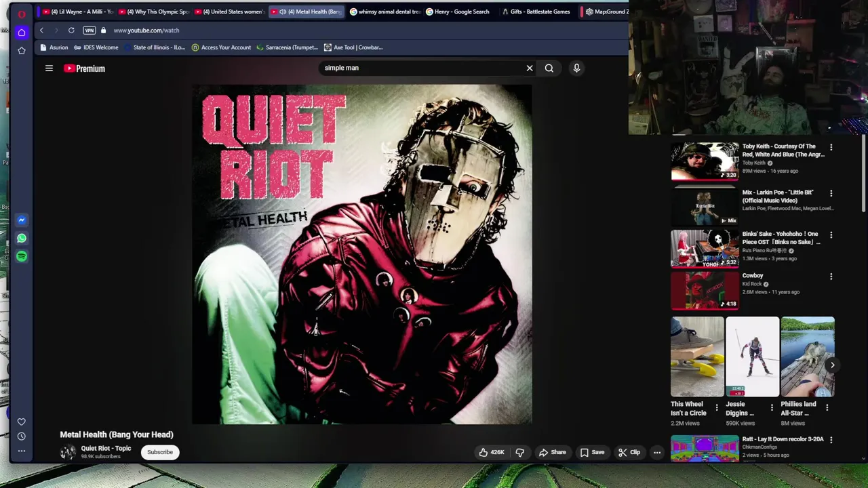Click the lock site-info icon
The height and width of the screenshot is (488, 868).
(103, 30)
